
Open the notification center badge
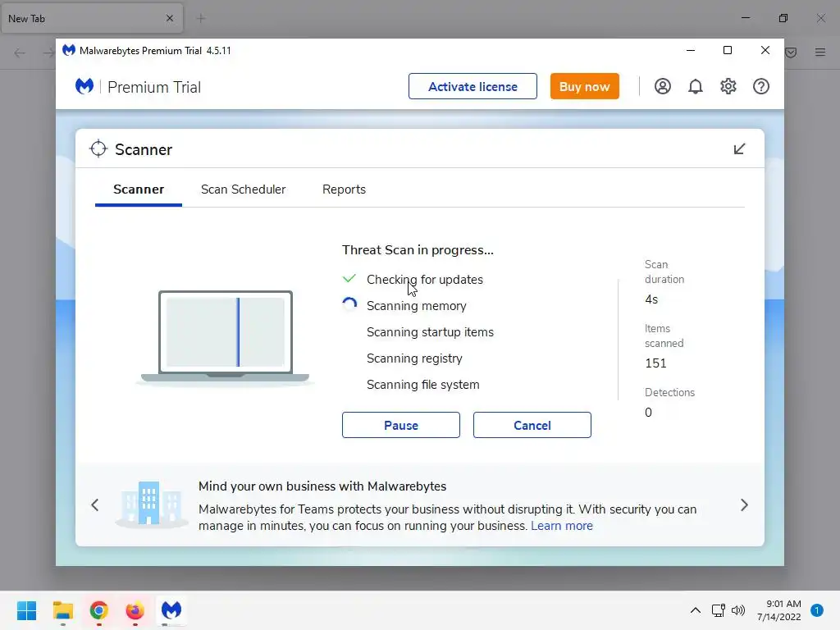tap(817, 610)
